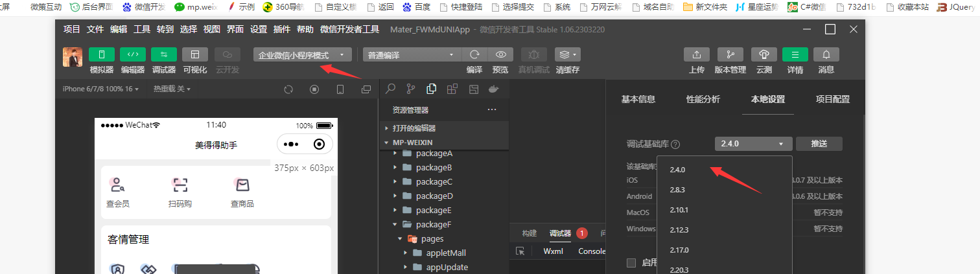Viewport: 980px width, 274px height.
Task: Open the 详情 details icon
Action: [x=795, y=55]
